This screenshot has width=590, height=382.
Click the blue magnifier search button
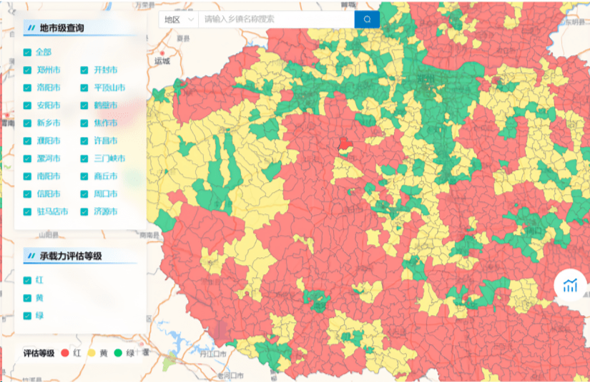tap(367, 19)
